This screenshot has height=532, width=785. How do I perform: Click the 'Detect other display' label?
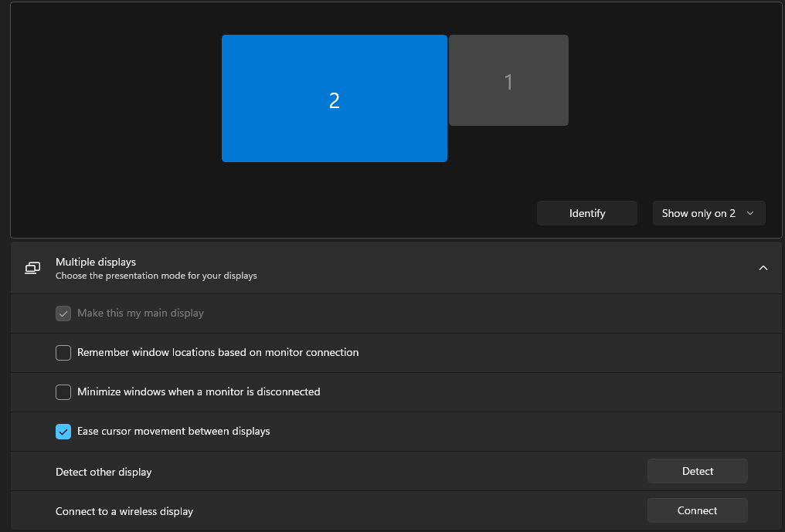point(104,472)
